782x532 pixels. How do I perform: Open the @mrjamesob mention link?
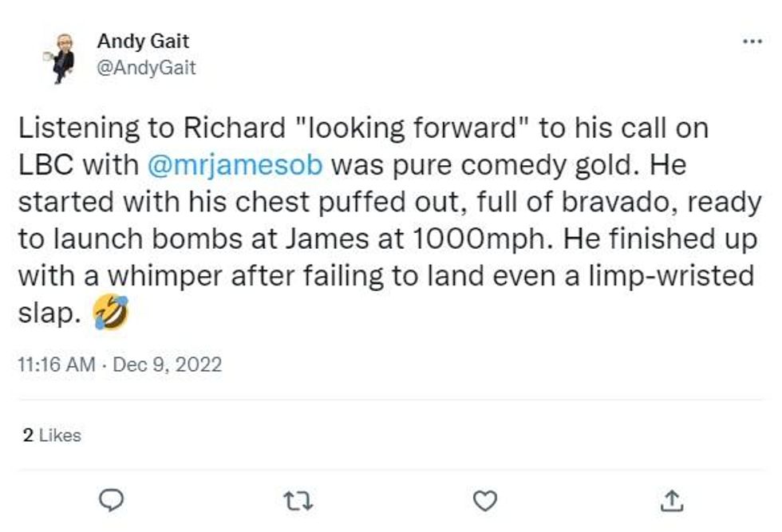click(x=235, y=166)
